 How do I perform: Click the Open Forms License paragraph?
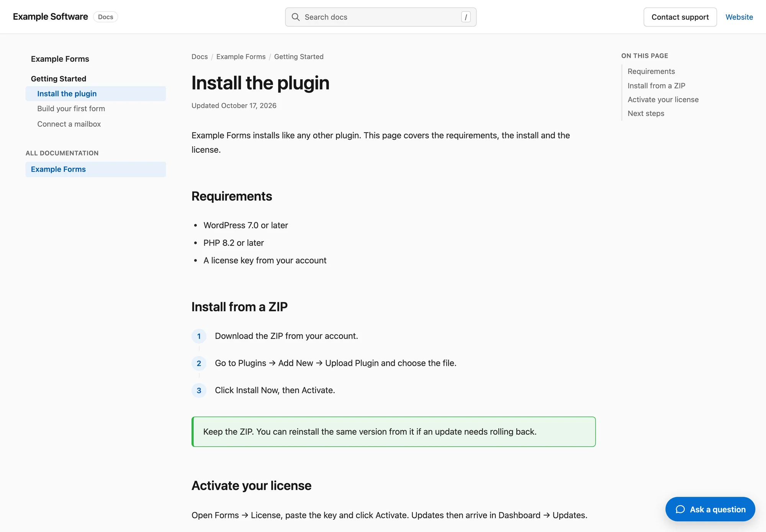389,515
